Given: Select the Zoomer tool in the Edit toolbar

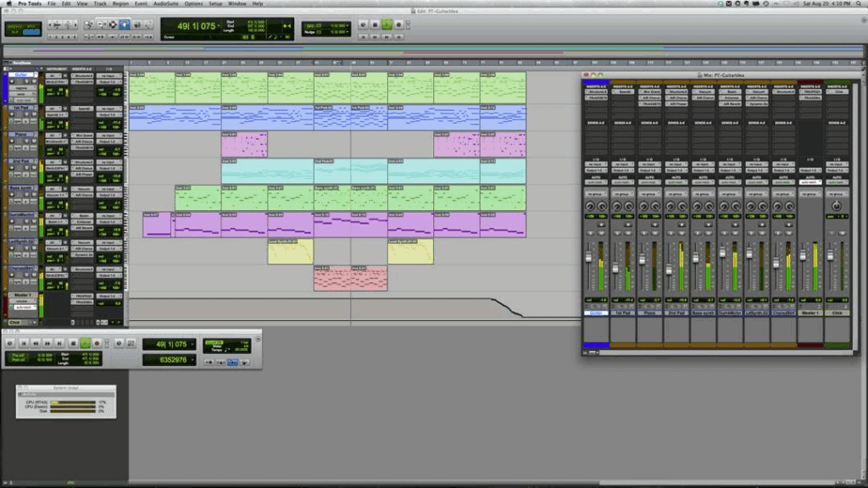Looking at the screenshot, I should [90, 24].
